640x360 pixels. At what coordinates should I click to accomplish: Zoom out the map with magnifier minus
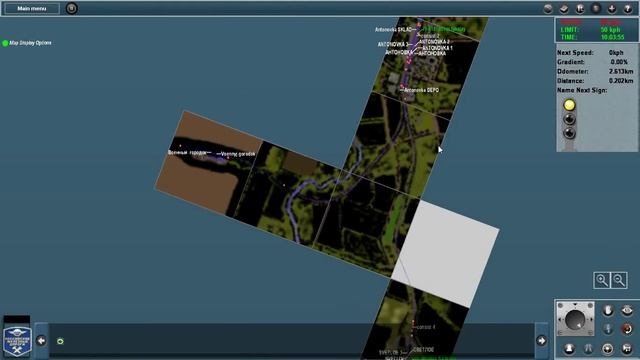[x=619, y=280]
